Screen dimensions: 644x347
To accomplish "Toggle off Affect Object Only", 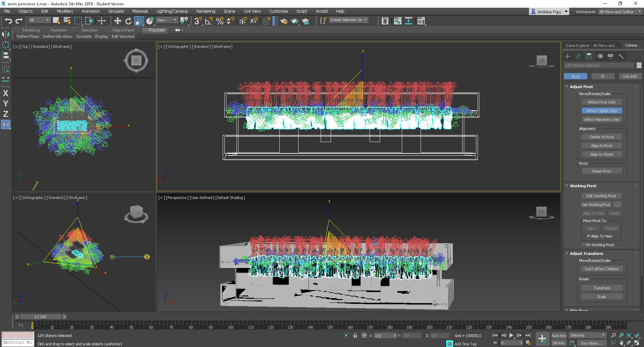I will pos(602,111).
